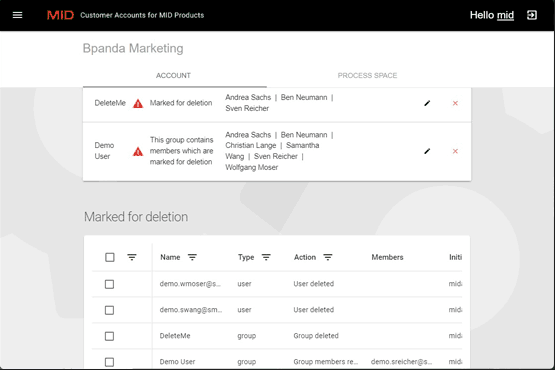Screen dimensions: 555x370
Task: Open the Type column filter
Action: coord(266,257)
